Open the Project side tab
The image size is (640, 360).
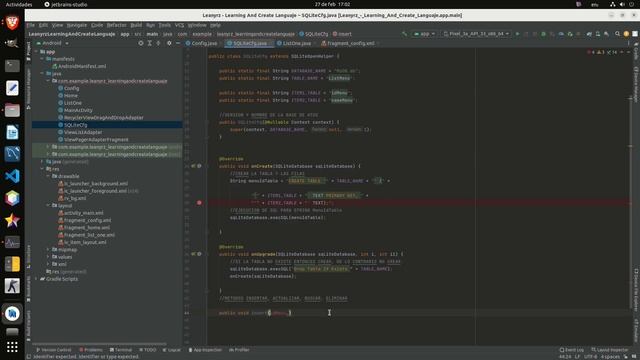point(28,51)
